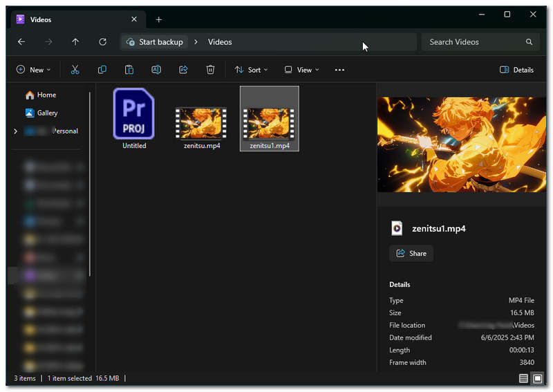Image resolution: width=553 pixels, height=392 pixels.
Task: Click the Share icon in toolbar
Action: [x=183, y=70]
